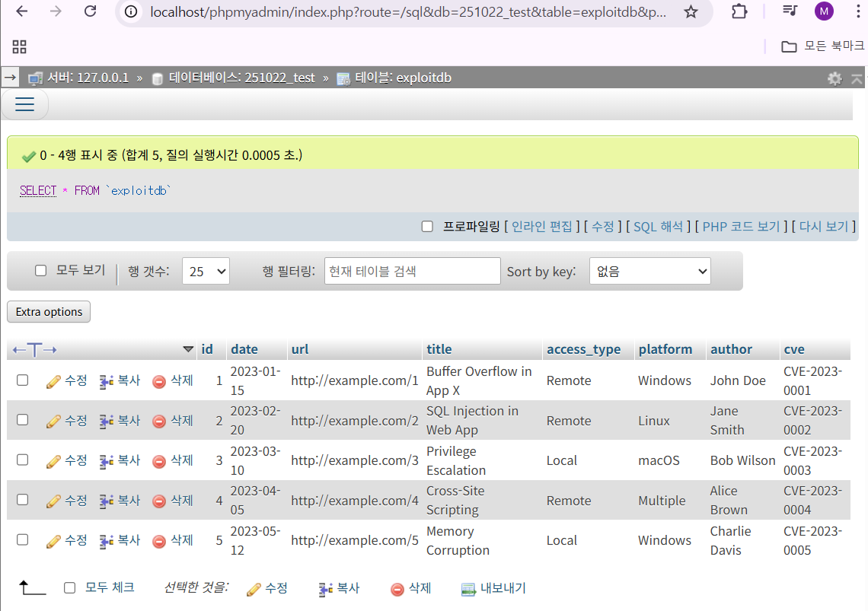Expand Extra options
Screen dimensions: 868x611
click(48, 311)
